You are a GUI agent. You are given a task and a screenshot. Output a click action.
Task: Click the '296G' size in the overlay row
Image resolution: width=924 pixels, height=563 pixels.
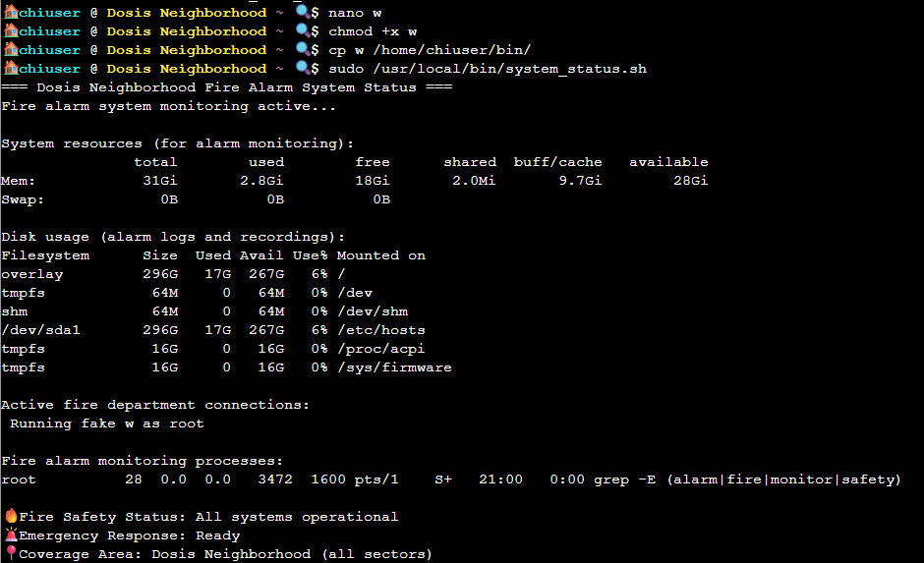point(159,274)
